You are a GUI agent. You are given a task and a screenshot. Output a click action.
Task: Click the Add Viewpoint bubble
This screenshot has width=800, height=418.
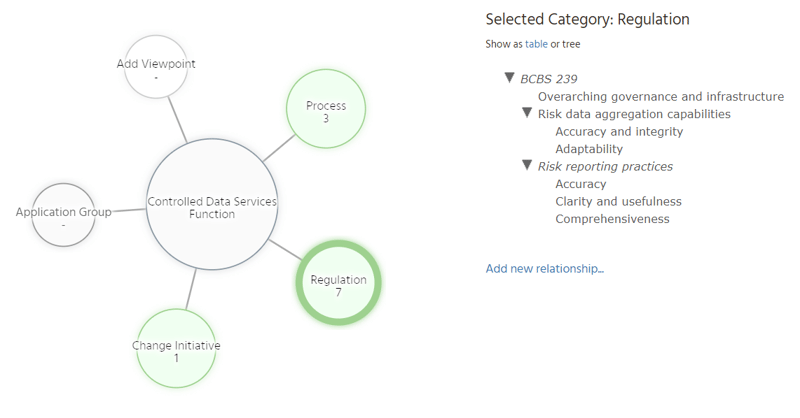156,69
